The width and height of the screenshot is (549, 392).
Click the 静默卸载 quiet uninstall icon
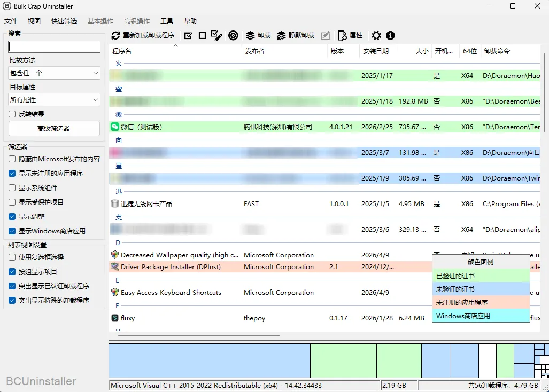tap(281, 35)
